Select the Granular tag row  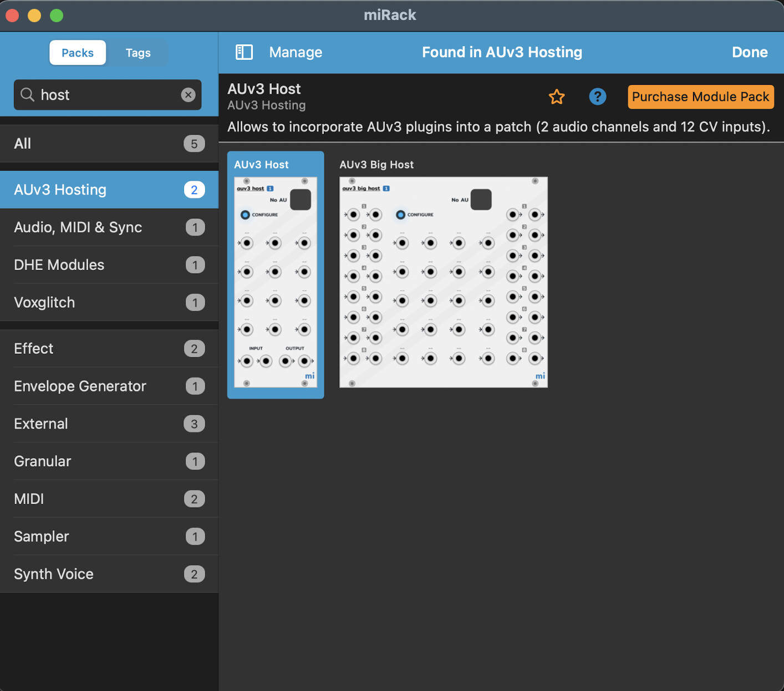point(109,461)
